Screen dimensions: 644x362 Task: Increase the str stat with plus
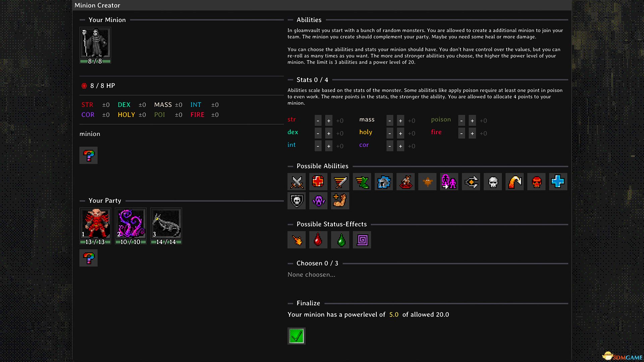coord(329,121)
